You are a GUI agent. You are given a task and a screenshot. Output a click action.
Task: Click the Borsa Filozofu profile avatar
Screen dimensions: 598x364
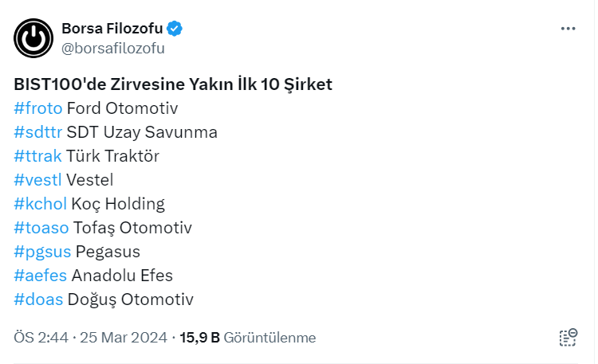click(33, 38)
